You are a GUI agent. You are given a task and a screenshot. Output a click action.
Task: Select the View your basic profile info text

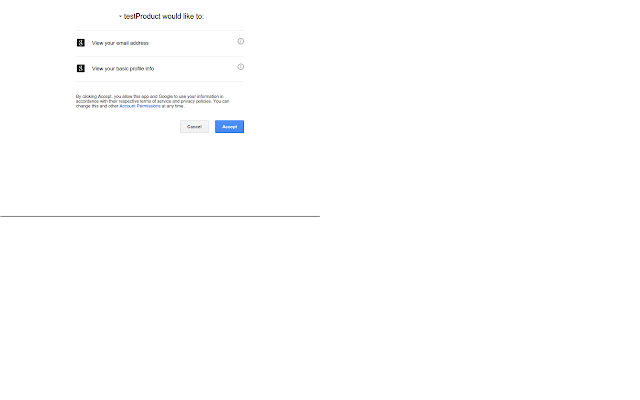(123, 69)
